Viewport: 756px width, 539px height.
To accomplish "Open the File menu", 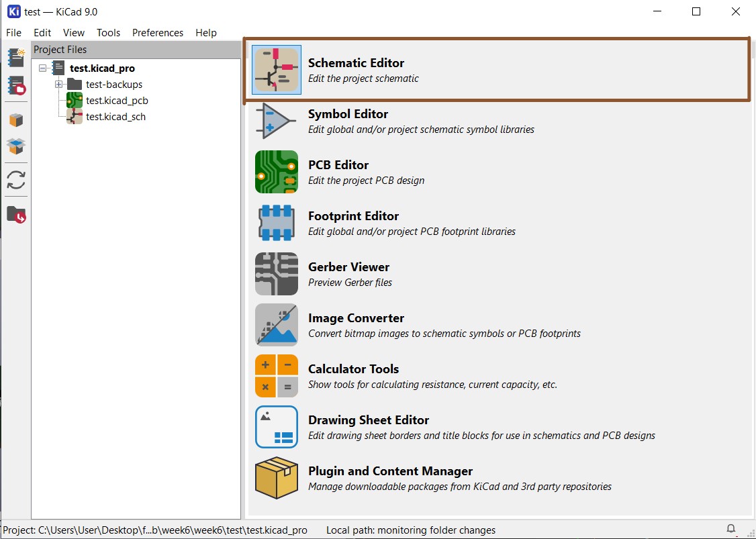I will point(13,33).
